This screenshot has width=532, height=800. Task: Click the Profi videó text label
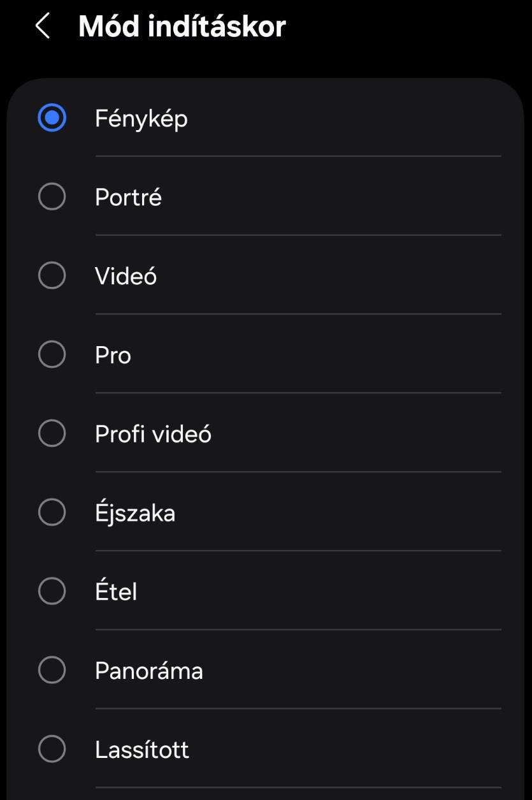click(153, 434)
